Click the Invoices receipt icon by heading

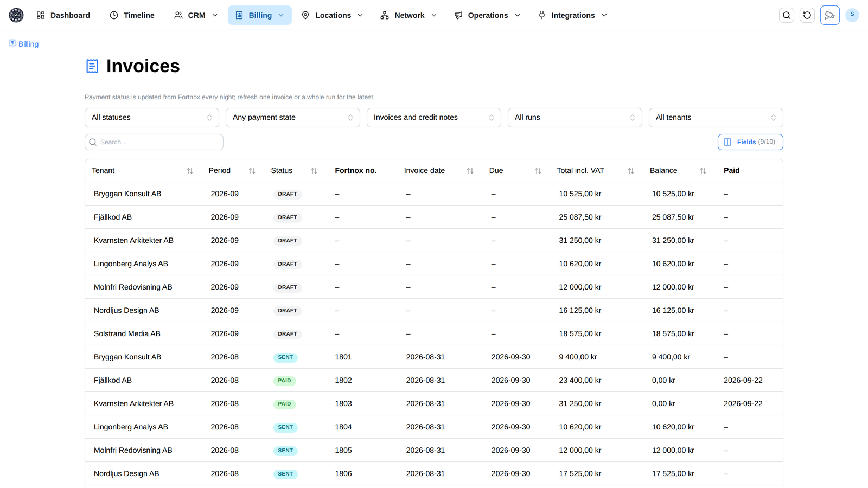(92, 66)
